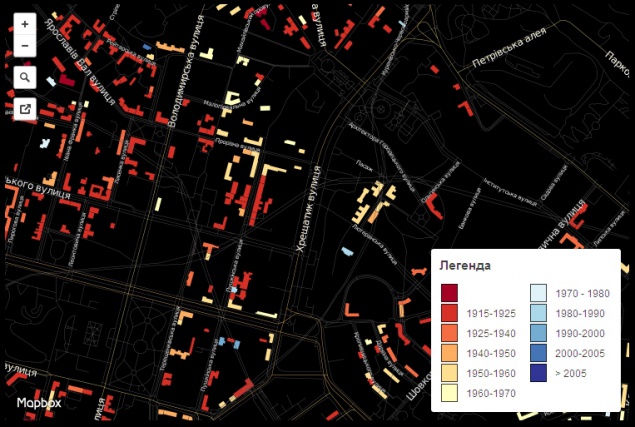Image resolution: width=635 pixels, height=427 pixels.
Task: Click the 2000-2005 legend color swatch
Action: (539, 353)
